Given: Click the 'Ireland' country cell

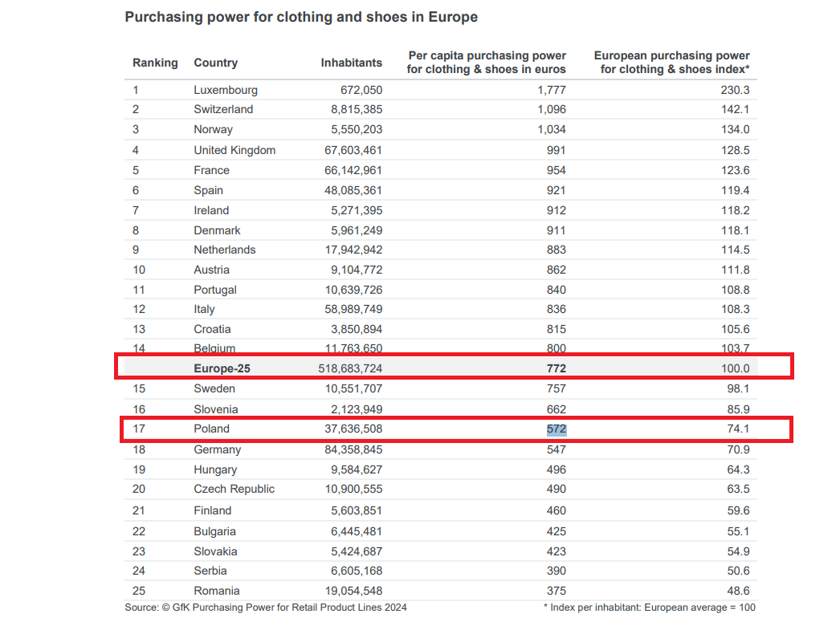Looking at the screenshot, I should [211, 210].
